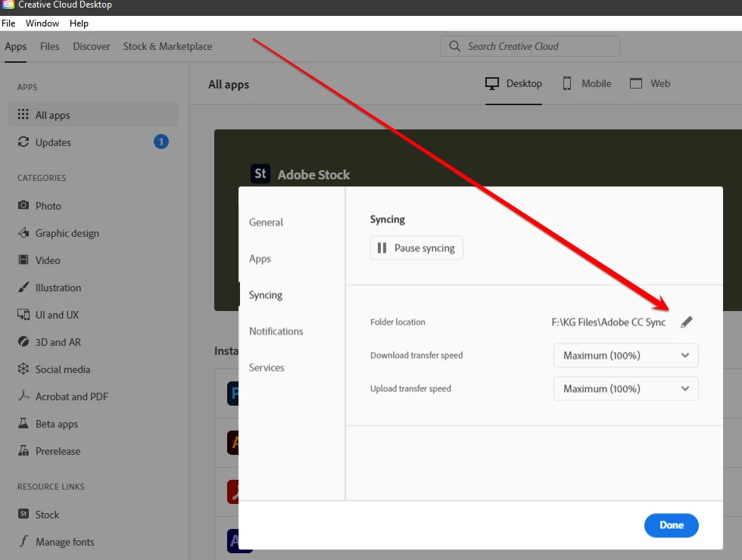Screen dimensions: 742x560
Task: Click the Folder location label
Action: [397, 322]
